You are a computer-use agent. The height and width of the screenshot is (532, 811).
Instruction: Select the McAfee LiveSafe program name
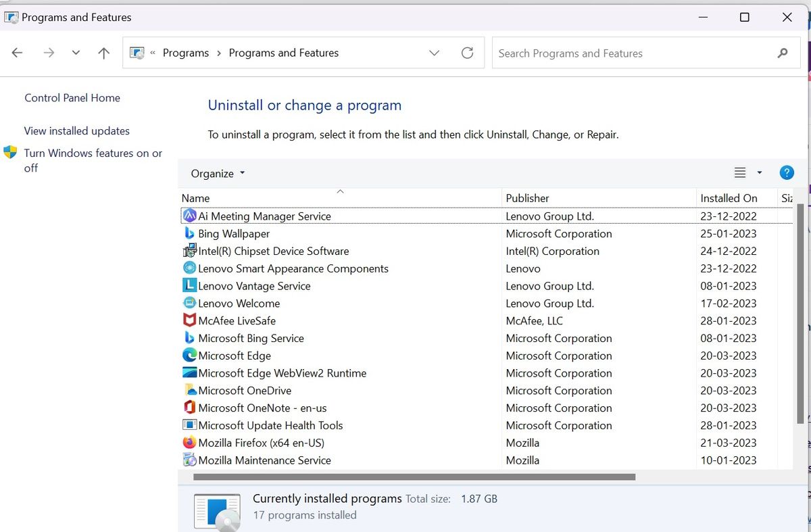pyautogui.click(x=237, y=321)
